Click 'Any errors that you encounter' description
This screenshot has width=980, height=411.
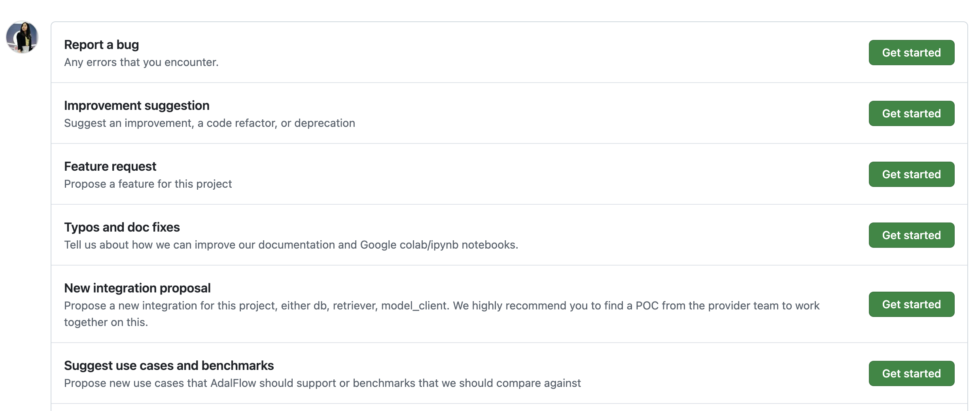(x=141, y=62)
